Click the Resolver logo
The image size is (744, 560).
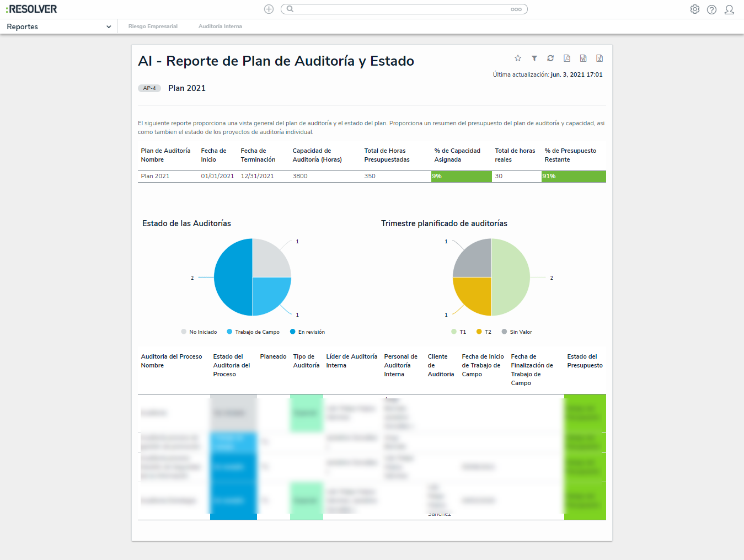31,9
